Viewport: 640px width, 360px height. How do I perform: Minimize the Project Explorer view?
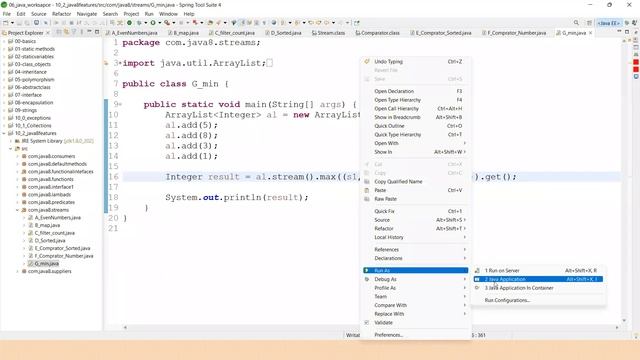tap(89, 32)
